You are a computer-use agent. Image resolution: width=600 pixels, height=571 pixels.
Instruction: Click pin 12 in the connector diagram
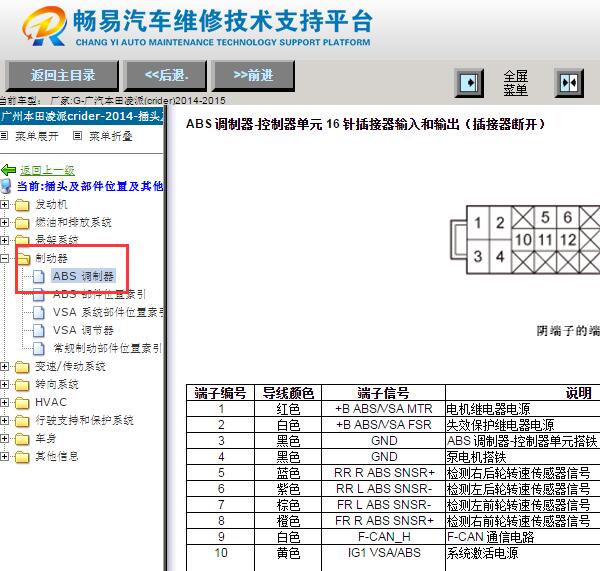(568, 240)
